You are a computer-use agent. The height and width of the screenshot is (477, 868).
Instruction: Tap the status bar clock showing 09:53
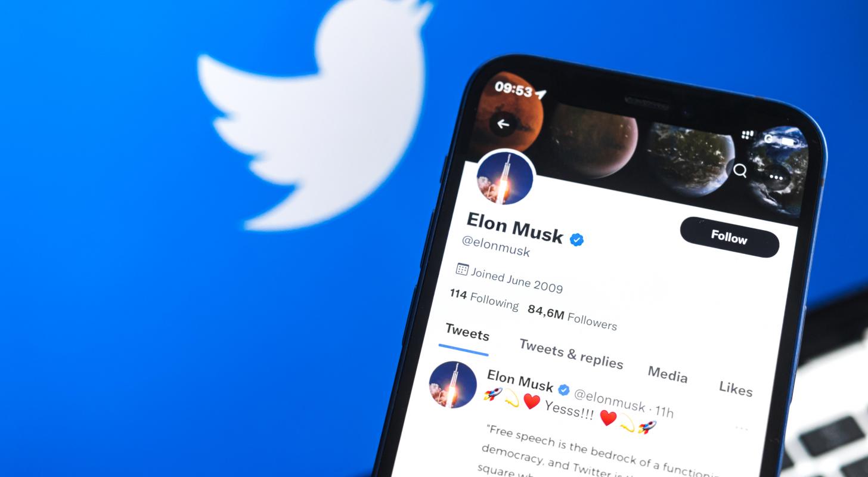tap(513, 91)
